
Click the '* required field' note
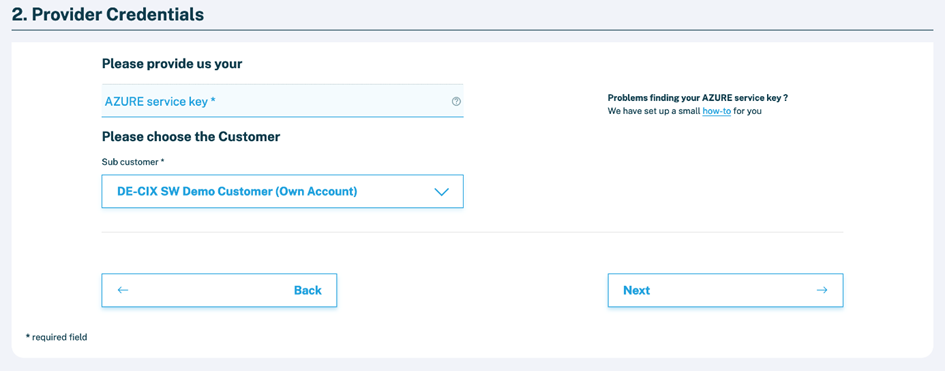57,337
